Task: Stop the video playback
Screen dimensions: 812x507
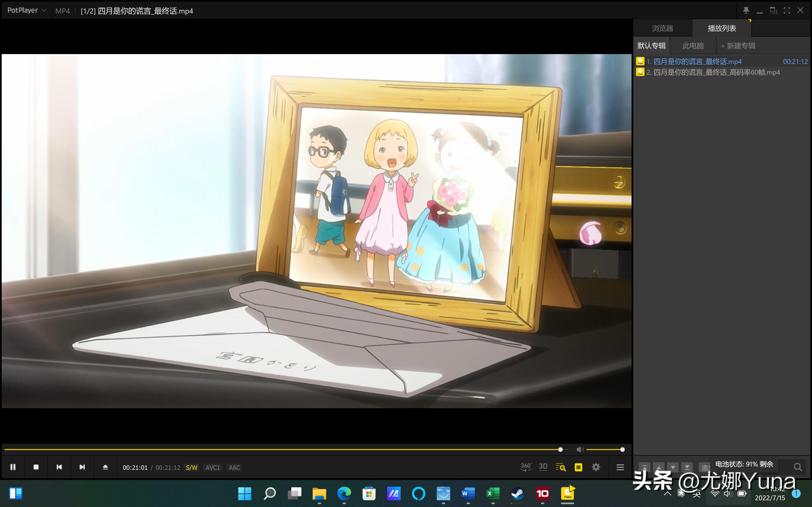Action: [x=36, y=467]
